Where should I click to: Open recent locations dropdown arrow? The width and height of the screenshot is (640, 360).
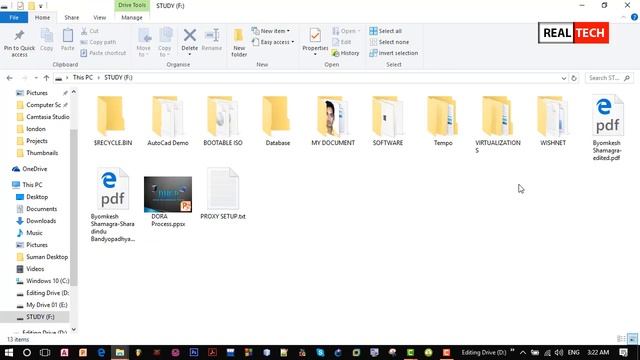click(x=36, y=78)
